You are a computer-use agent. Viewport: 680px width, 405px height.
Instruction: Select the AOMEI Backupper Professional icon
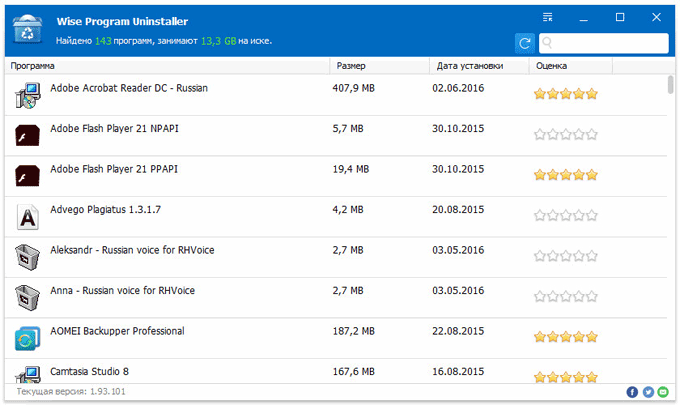tap(27, 338)
